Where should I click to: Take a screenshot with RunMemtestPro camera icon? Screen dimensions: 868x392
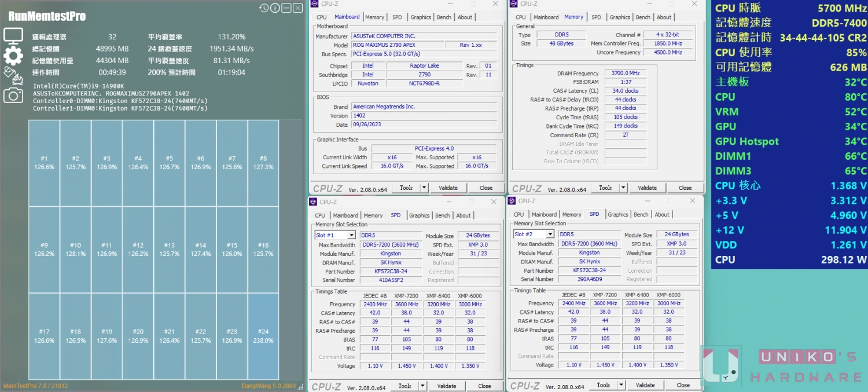coord(13,96)
